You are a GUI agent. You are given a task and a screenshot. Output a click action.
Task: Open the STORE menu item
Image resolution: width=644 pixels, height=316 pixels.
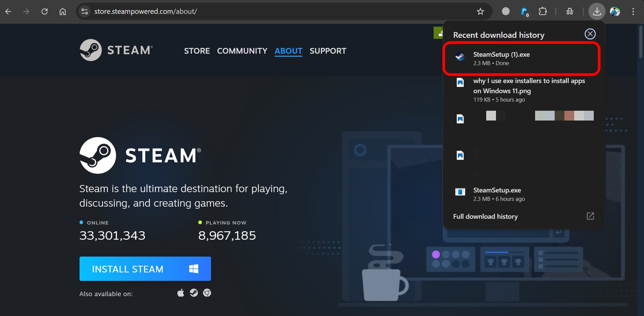[197, 51]
